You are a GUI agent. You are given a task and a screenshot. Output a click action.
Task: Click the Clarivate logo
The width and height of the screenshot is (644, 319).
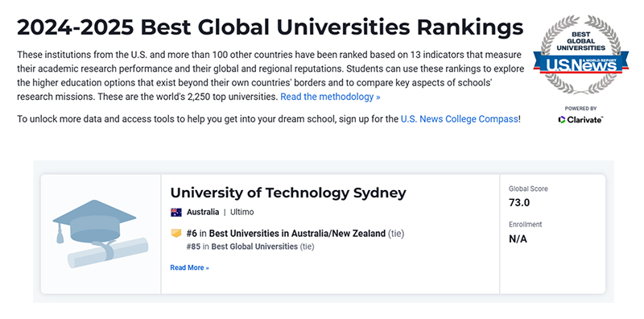(580, 119)
